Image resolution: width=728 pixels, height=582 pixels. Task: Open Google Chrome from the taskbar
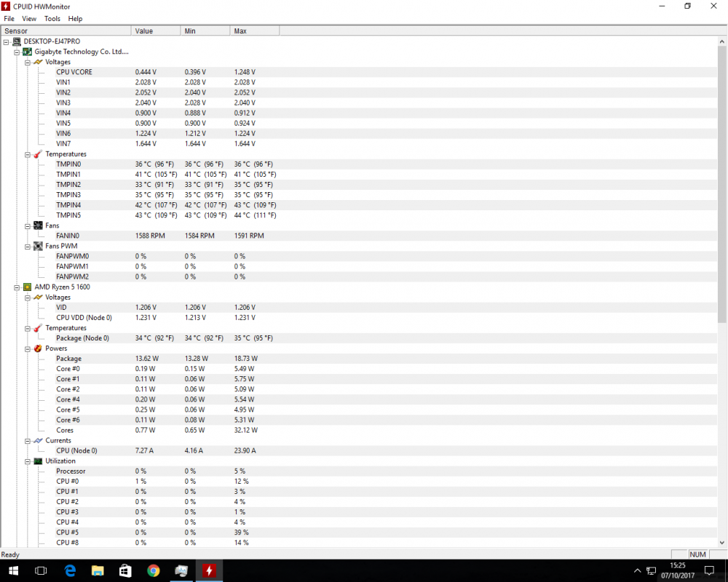coord(153,570)
